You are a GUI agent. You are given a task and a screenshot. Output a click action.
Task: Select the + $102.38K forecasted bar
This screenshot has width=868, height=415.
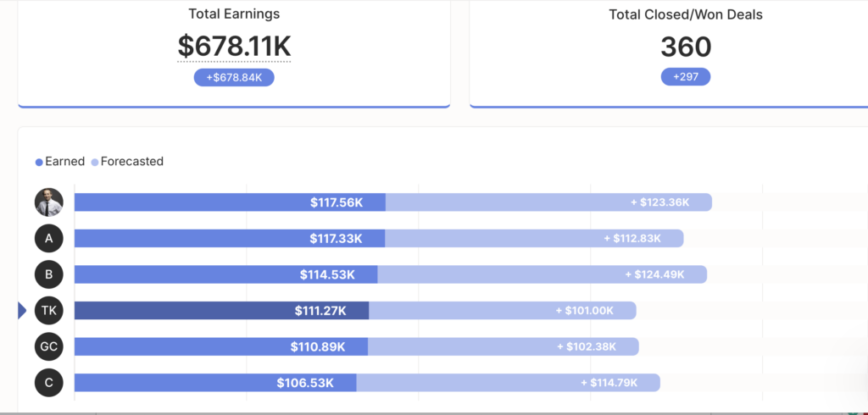coord(504,347)
